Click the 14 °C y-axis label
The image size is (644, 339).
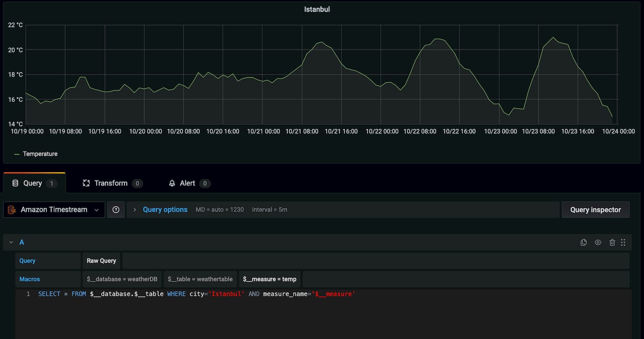point(15,124)
